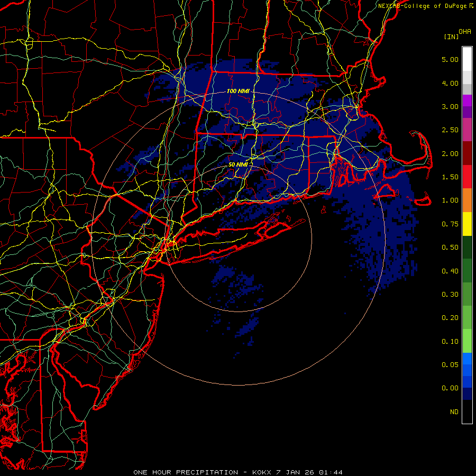Click the 'NEXLAB-College of DuPage' header text
The image size is (476, 476).
(422, 6)
